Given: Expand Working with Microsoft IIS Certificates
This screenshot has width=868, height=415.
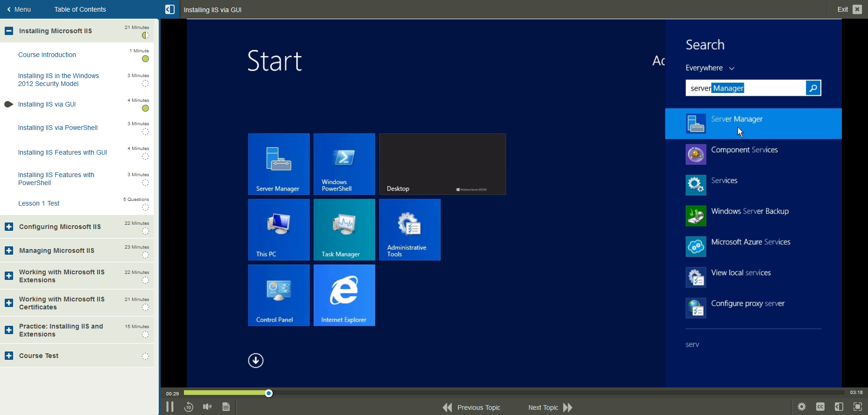Looking at the screenshot, I should 9,303.
